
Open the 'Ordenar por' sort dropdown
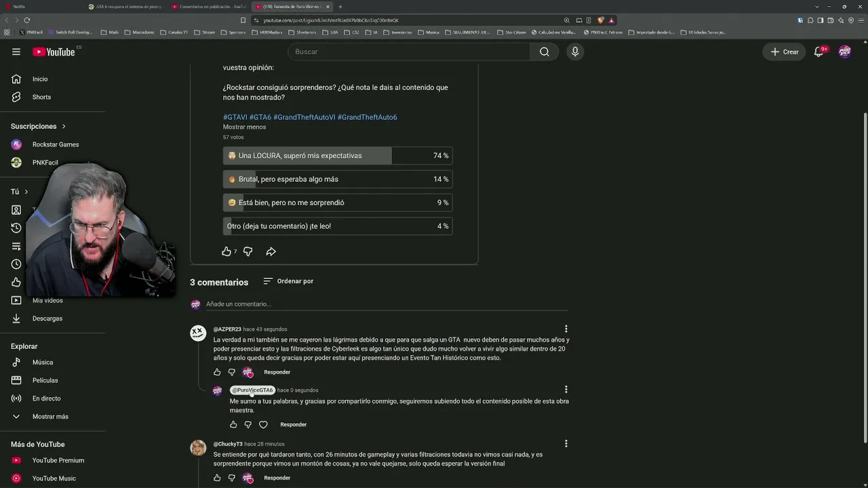pos(288,281)
